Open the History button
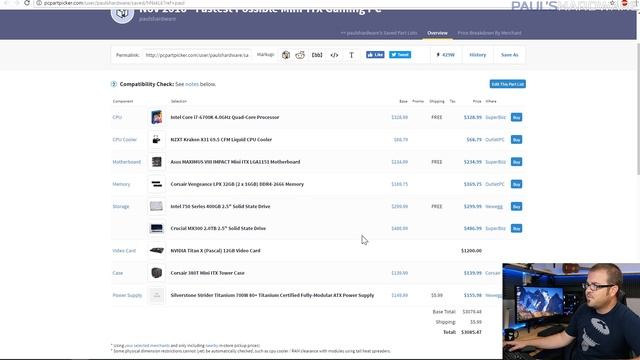Screen dimensions: 640x360 click(478, 55)
